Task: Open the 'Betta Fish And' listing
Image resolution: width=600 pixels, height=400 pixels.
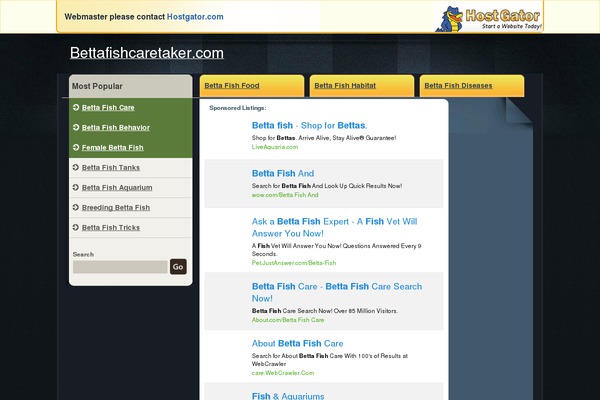Action: (283, 173)
